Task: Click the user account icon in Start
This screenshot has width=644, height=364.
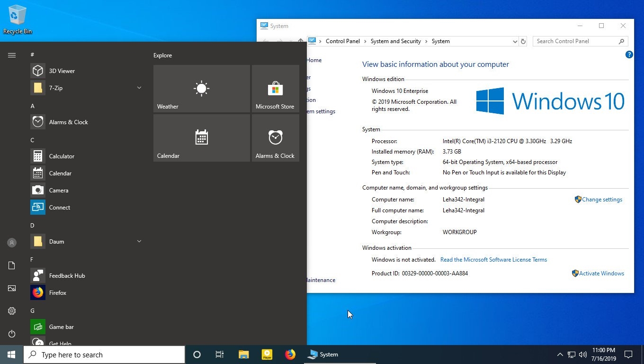Action: 12,243
